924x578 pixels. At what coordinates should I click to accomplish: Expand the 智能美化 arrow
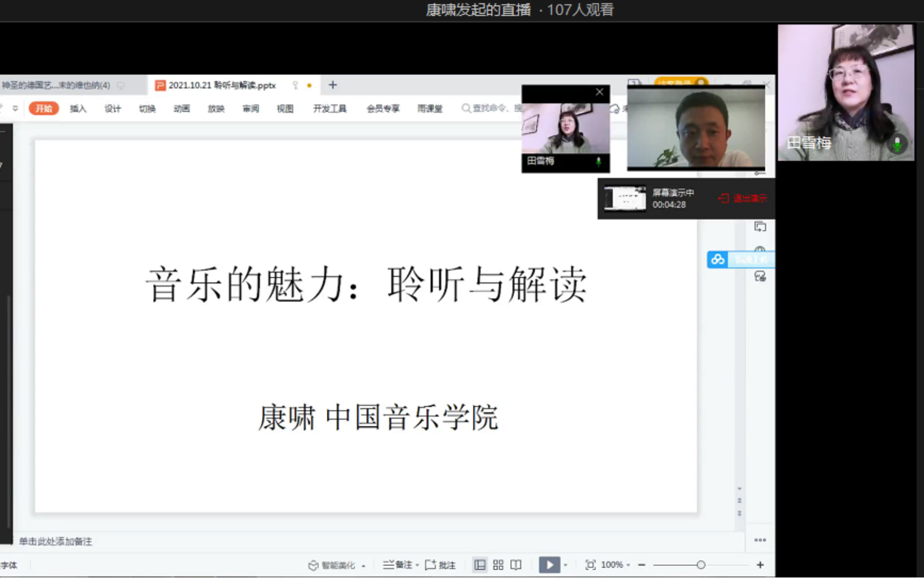click(x=364, y=565)
